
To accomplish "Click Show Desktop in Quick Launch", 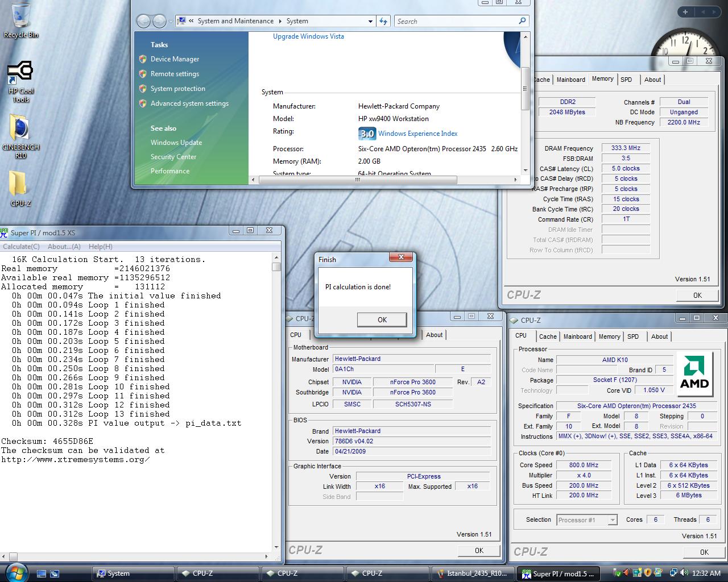I will pyautogui.click(x=41, y=573).
